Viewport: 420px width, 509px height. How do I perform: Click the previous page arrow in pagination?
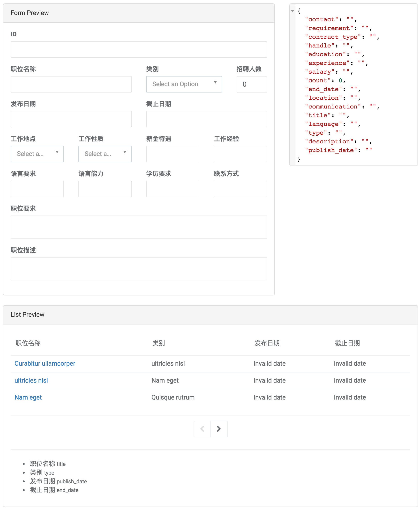[202, 429]
